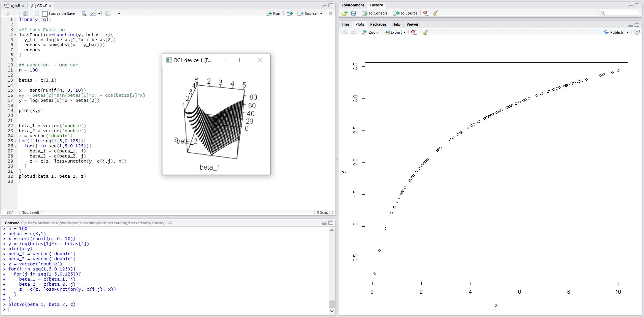Clear all history with the broom

pos(435,13)
